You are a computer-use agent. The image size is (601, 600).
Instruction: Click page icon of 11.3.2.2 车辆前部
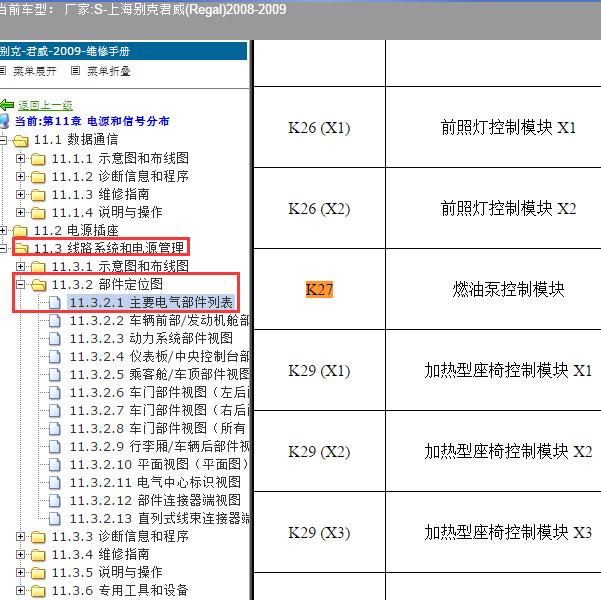pyautogui.click(x=55, y=321)
